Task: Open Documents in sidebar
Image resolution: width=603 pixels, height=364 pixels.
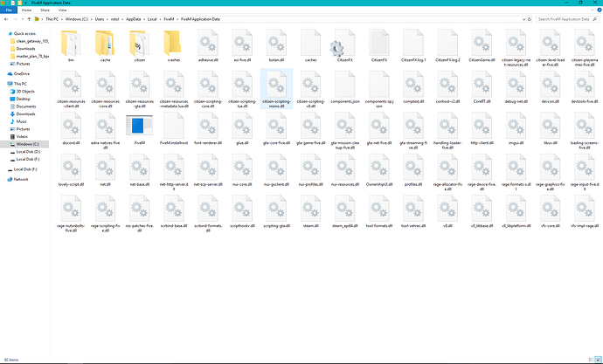Action: point(25,106)
